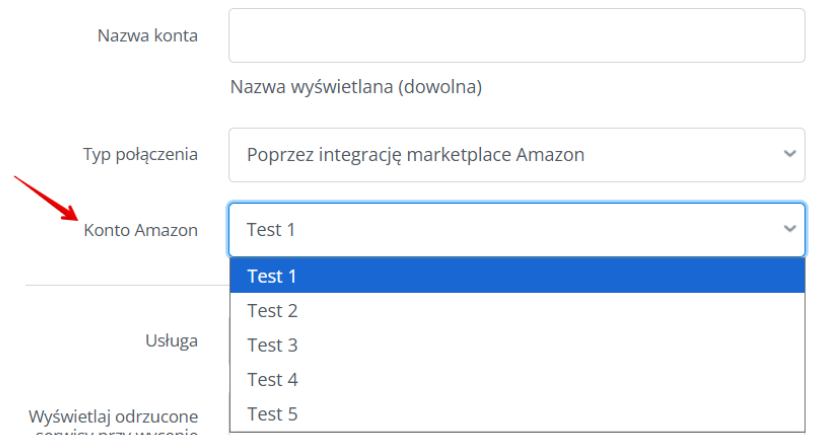Image resolution: width=813 pixels, height=435 pixels.
Task: Click the Usługa label
Action: point(171,341)
